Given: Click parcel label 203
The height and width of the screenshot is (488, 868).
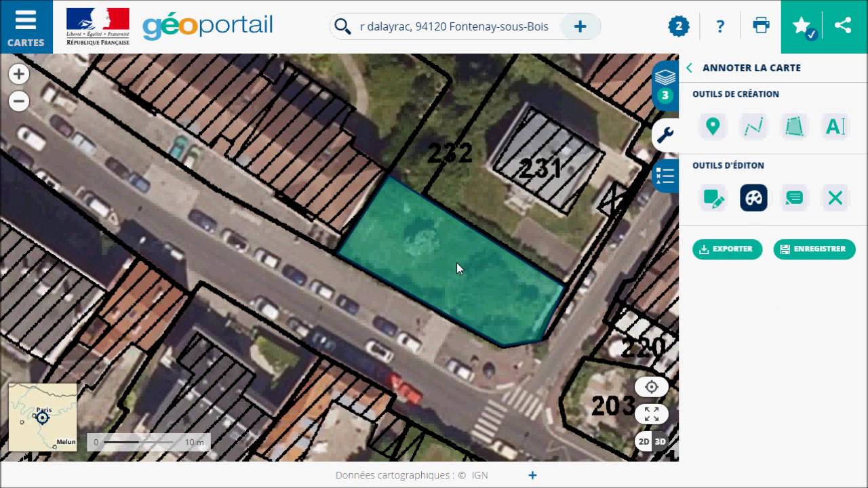Looking at the screenshot, I should tap(613, 405).
